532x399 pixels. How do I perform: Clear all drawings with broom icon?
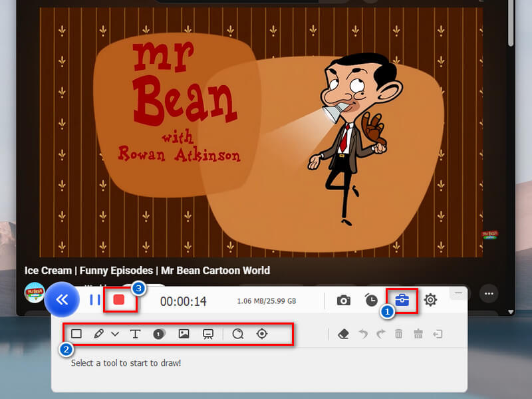(418, 334)
